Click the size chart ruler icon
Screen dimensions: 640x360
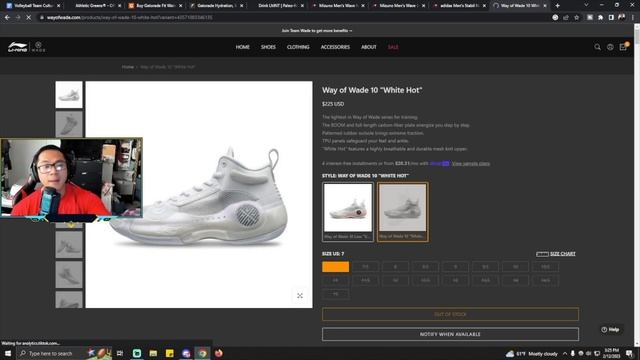[542, 254]
